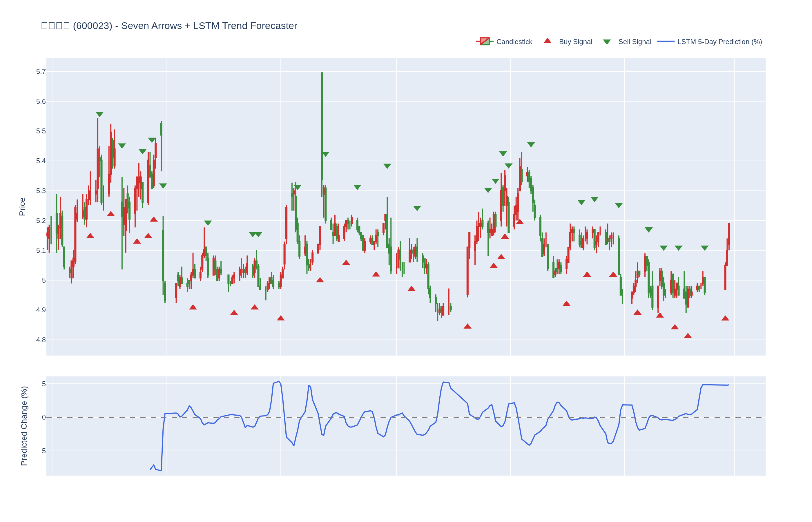The height and width of the screenshot is (522, 812).
Task: Click the Candlestick legend icon
Action: (485, 41)
